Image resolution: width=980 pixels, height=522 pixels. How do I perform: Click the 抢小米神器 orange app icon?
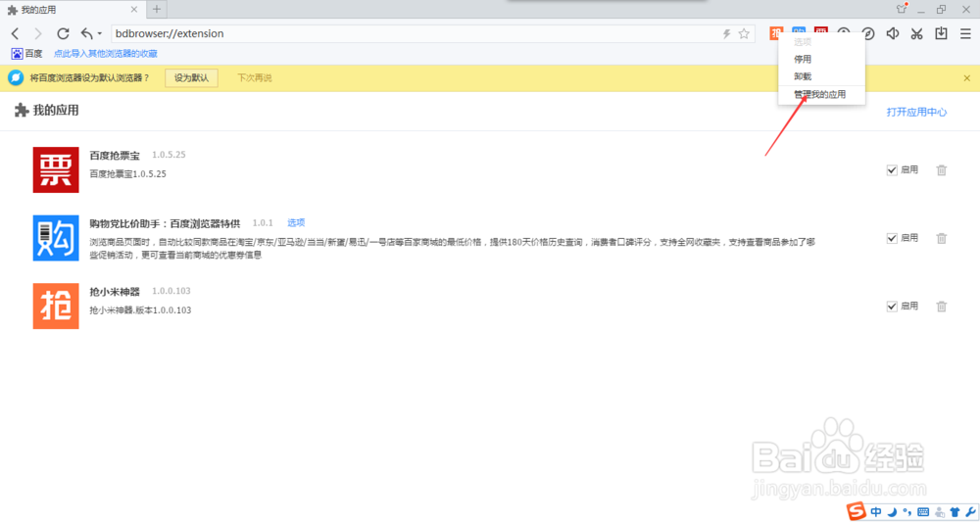pyautogui.click(x=56, y=306)
